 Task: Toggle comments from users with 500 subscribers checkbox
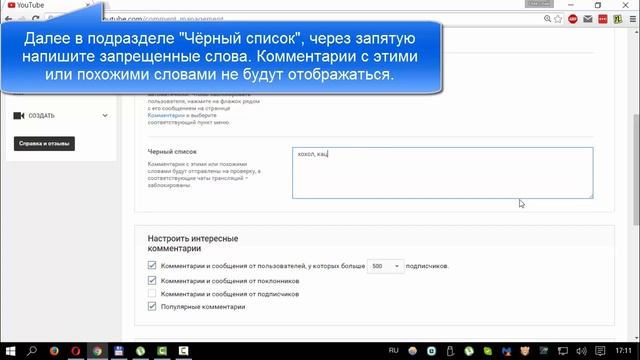[152, 266]
